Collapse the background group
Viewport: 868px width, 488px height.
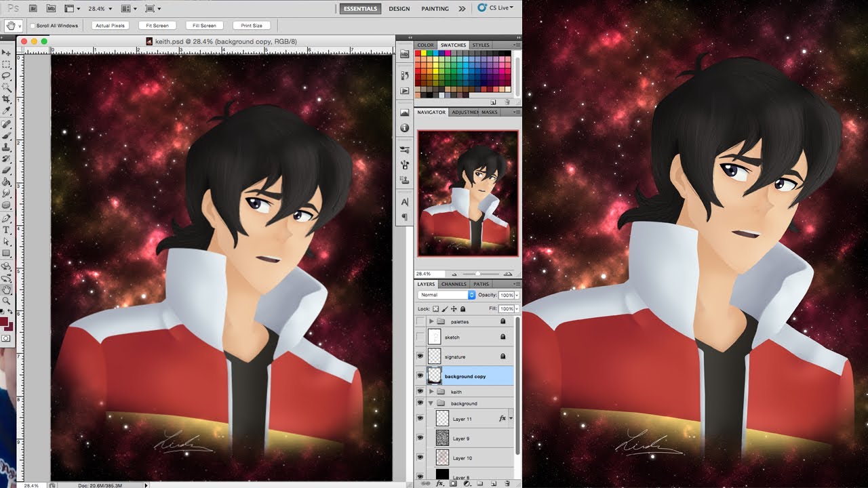click(x=431, y=403)
